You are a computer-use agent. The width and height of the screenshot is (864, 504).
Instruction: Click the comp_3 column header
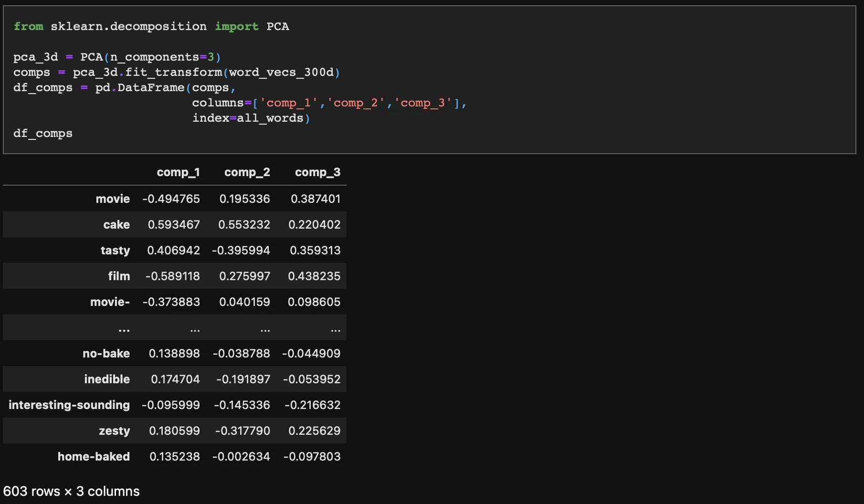click(x=317, y=172)
